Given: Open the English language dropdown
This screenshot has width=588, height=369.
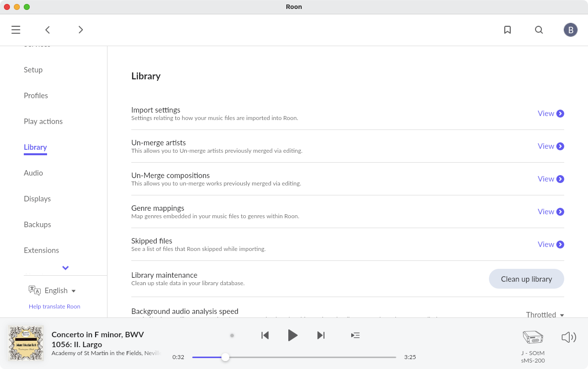Looking at the screenshot, I should [60, 291].
